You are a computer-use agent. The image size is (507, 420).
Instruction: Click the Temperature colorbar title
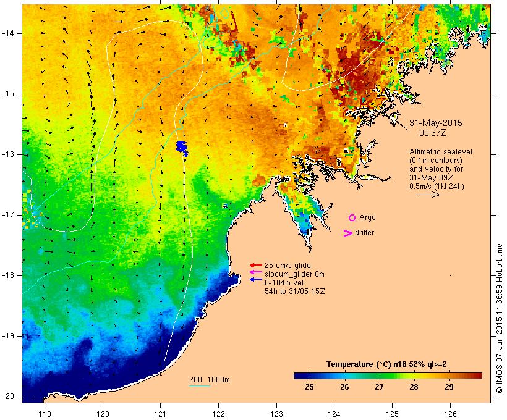click(x=386, y=364)
